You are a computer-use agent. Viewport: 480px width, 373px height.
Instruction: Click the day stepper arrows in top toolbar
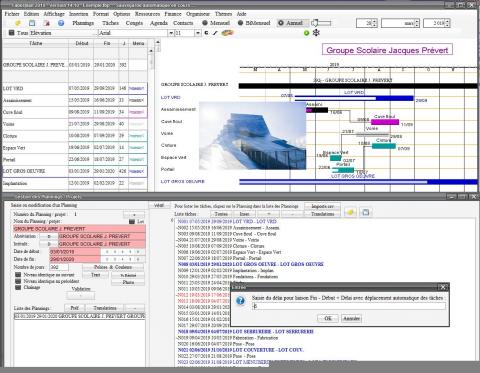click(375, 23)
